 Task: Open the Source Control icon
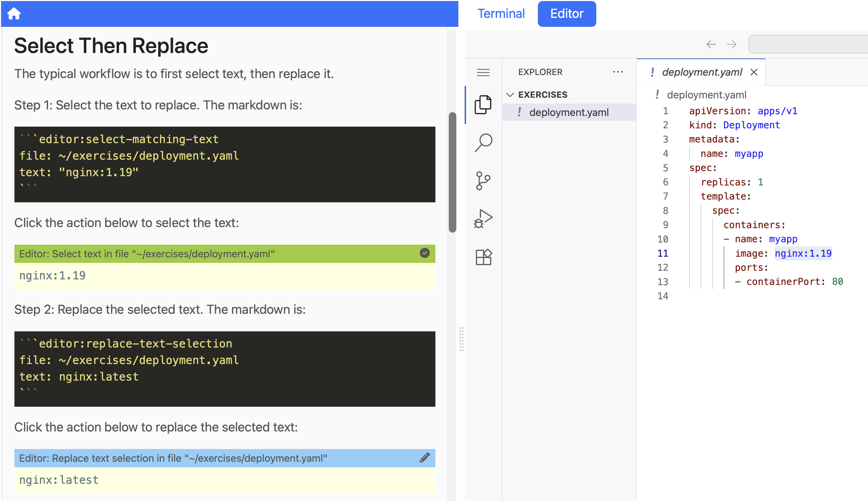[x=484, y=180]
